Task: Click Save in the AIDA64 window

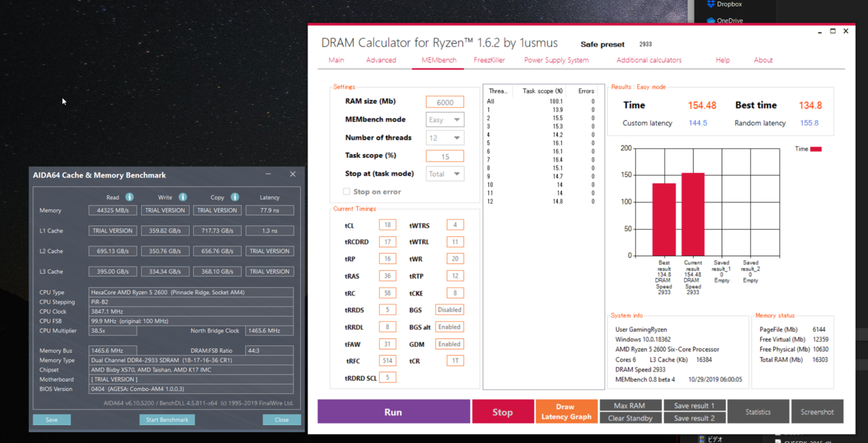Action: pyautogui.click(x=51, y=419)
